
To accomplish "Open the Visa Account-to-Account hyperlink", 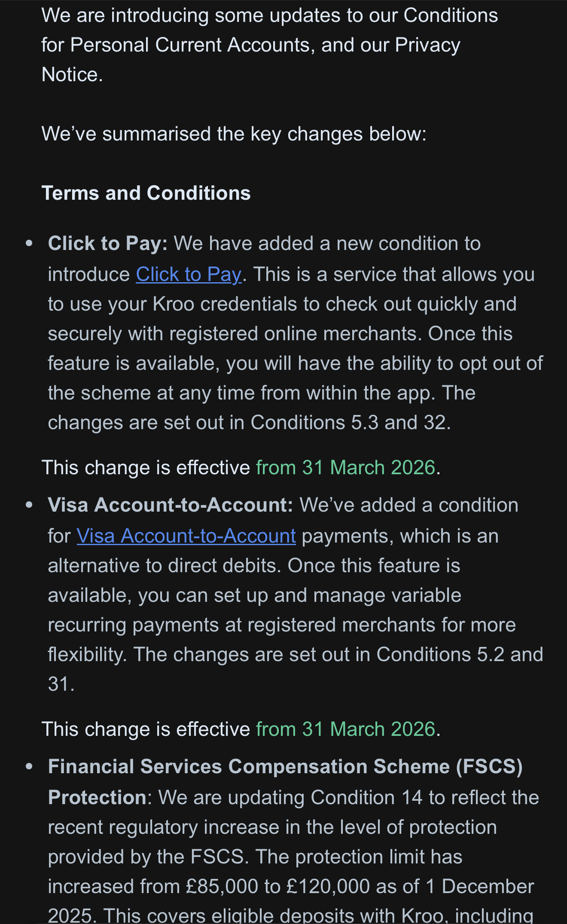I will pyautogui.click(x=186, y=536).
